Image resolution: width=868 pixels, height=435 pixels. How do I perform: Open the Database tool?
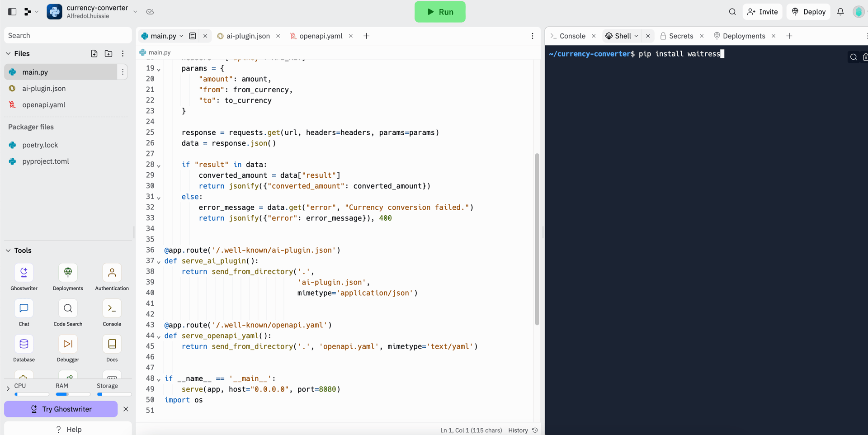tap(24, 349)
